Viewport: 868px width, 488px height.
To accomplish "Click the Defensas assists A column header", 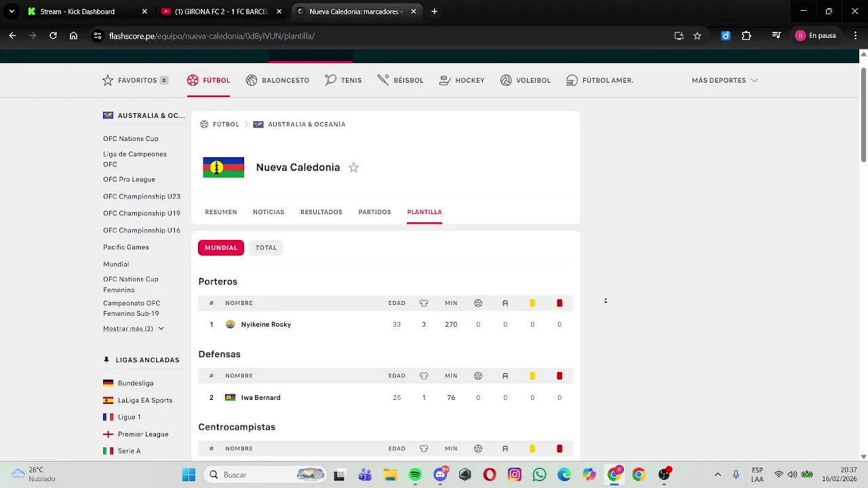I will tap(505, 376).
